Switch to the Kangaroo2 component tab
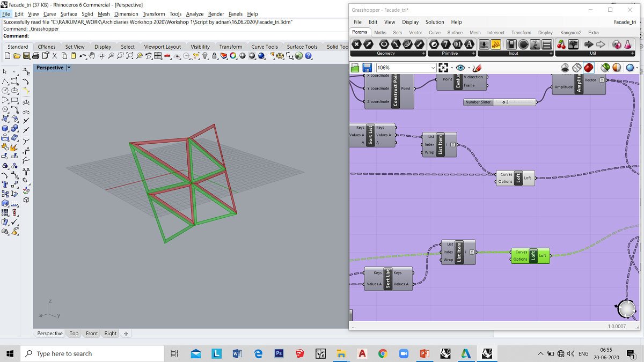 (x=570, y=33)
